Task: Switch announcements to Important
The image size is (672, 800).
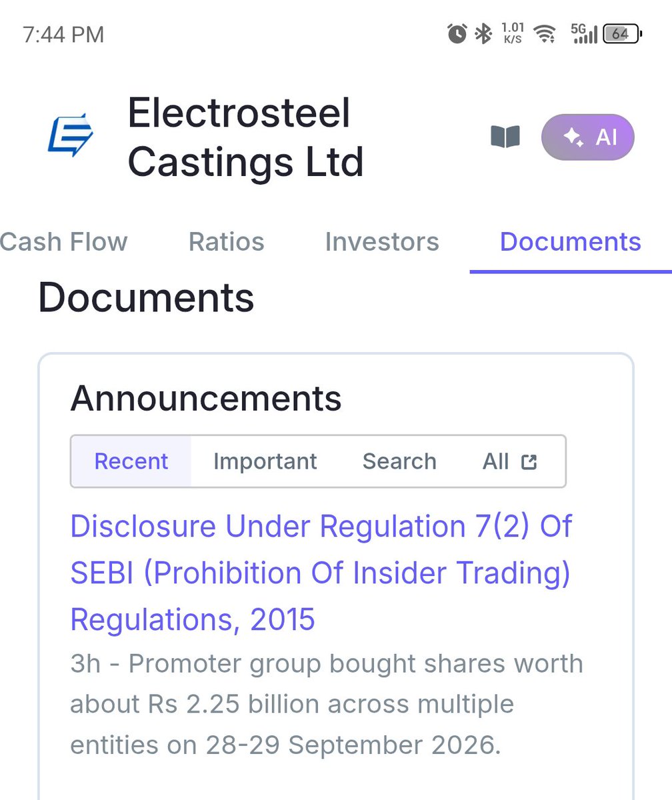Action: pos(265,461)
